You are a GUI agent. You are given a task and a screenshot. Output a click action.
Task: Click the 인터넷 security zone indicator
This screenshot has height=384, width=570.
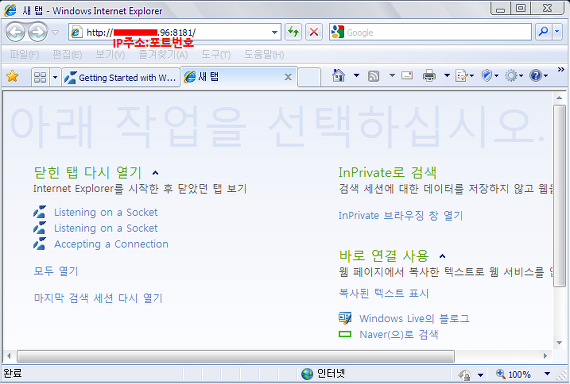[x=323, y=373]
